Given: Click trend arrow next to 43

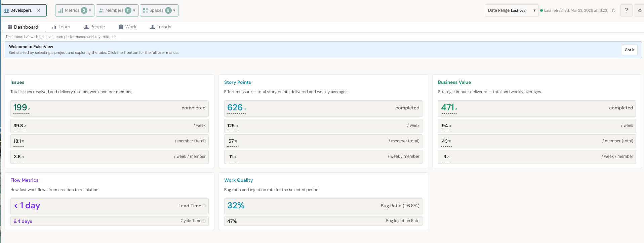Looking at the screenshot, I should [450, 142].
